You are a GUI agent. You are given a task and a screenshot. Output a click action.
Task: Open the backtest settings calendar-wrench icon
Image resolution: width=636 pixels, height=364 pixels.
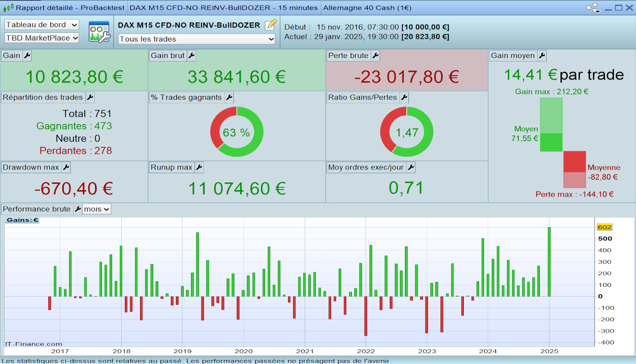click(99, 32)
